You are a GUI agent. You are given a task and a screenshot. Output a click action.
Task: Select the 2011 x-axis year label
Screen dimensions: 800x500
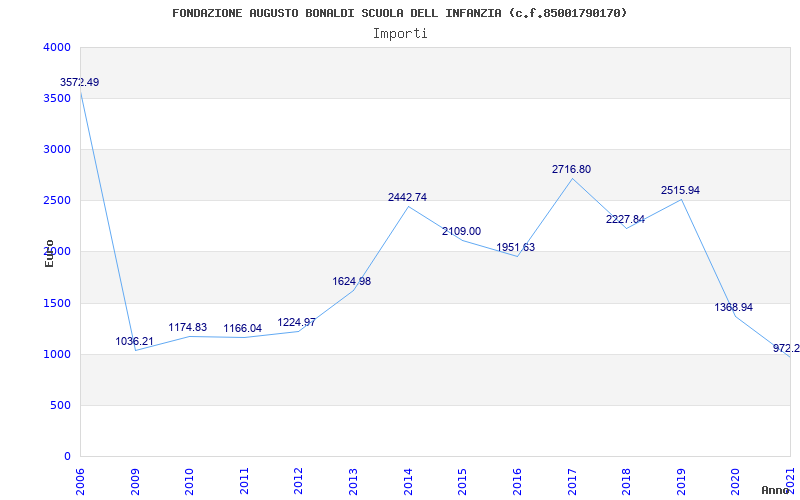click(x=244, y=482)
